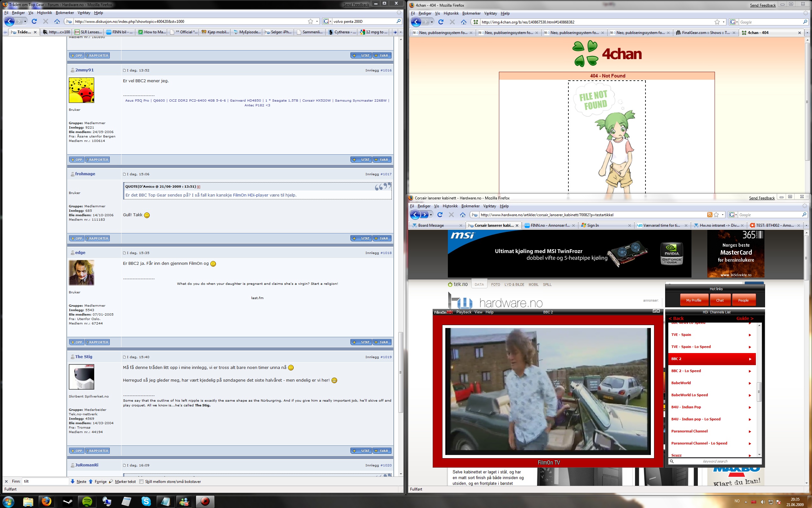Screen dimensions: 812x508
Task: Open Skype from the taskbar
Action: [146, 502]
